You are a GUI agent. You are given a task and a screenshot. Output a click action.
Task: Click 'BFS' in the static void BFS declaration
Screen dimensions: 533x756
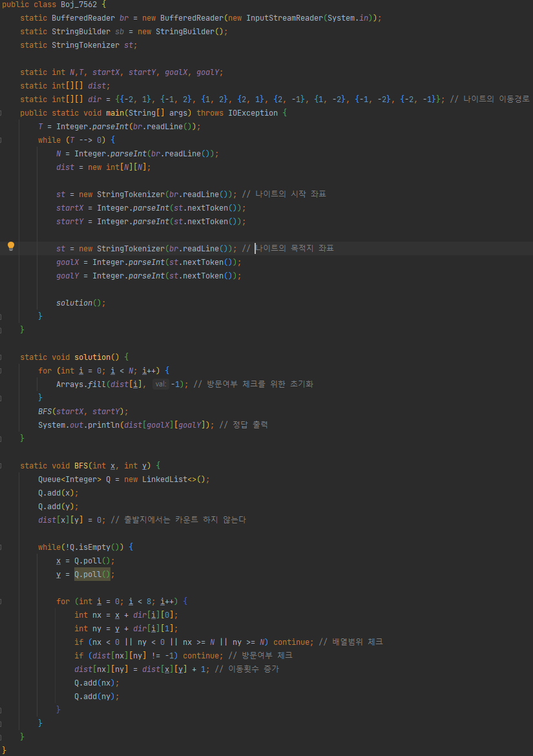81,466
